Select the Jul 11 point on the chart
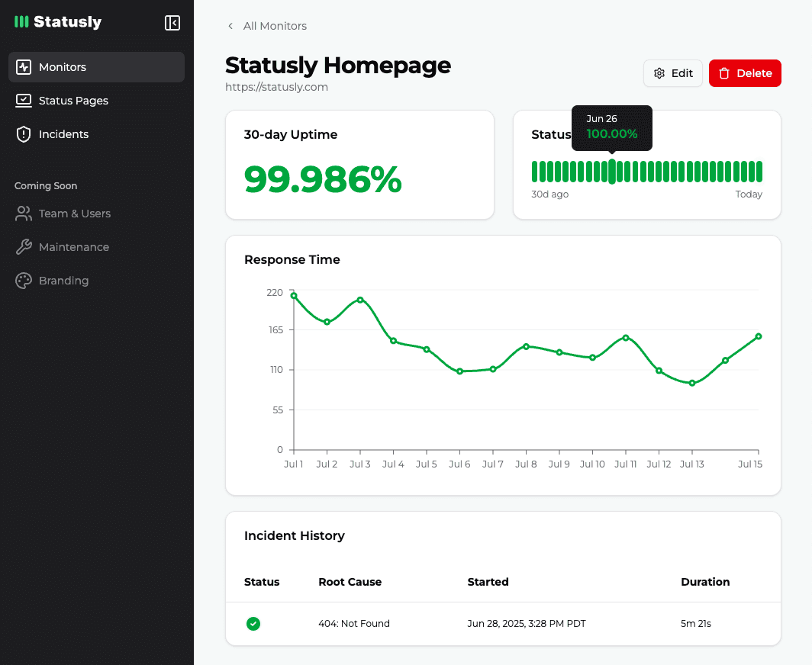Image resolution: width=812 pixels, height=665 pixels. point(627,337)
